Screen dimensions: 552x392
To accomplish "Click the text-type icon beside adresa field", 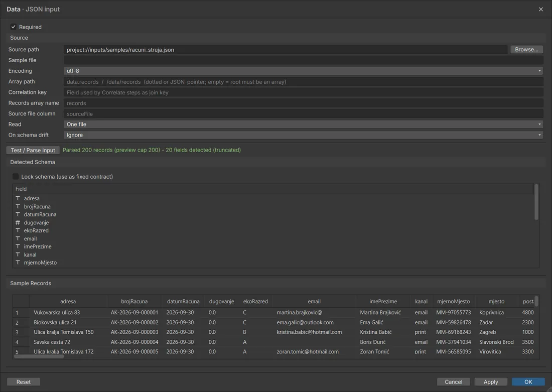I will [18, 198].
